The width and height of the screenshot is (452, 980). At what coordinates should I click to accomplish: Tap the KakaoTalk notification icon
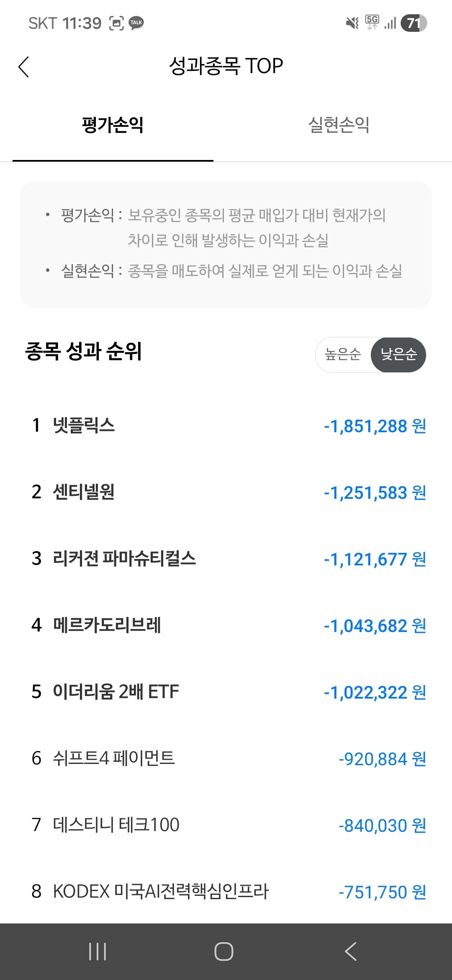(x=136, y=23)
